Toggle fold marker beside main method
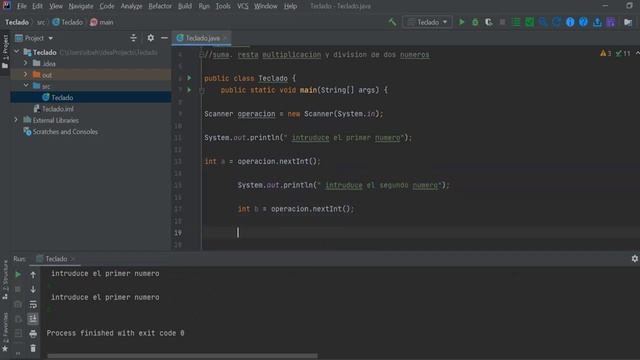 (x=202, y=91)
